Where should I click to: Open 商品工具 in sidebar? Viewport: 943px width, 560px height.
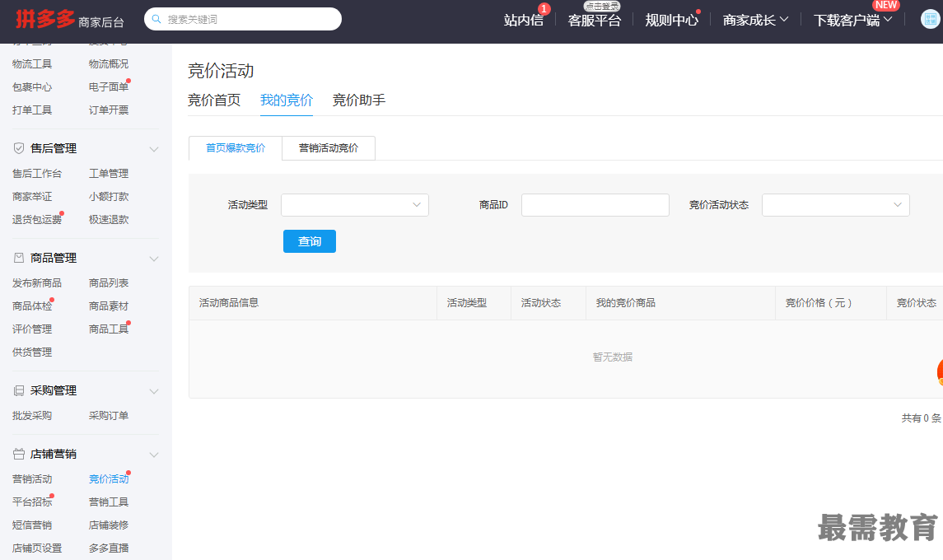[108, 329]
